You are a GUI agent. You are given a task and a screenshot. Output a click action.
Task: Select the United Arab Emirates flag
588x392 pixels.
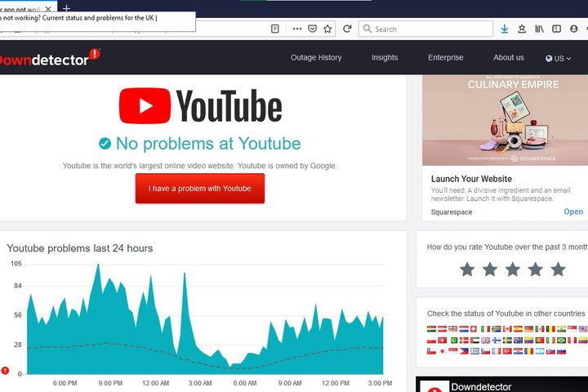[474, 341]
